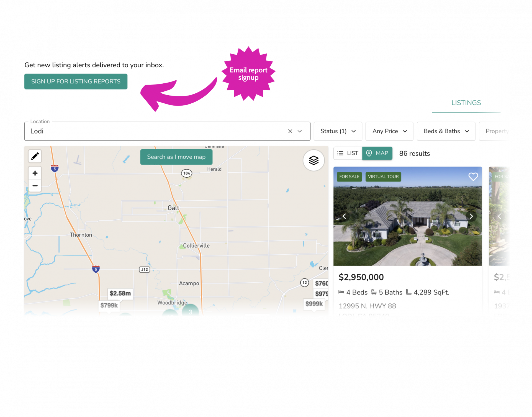The width and height of the screenshot is (532, 417).
Task: Show next photo of HWY 88 listing
Action: [x=471, y=216]
